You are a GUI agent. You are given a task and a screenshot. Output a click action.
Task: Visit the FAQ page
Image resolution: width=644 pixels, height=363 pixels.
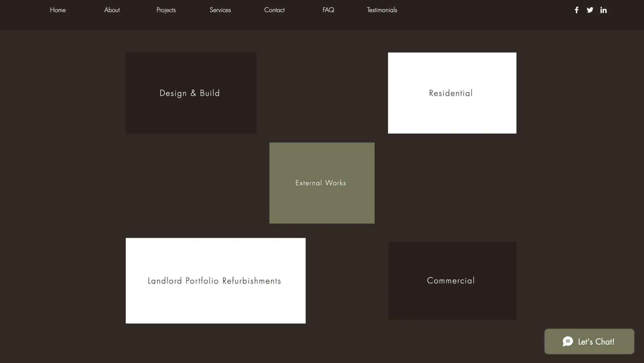328,10
